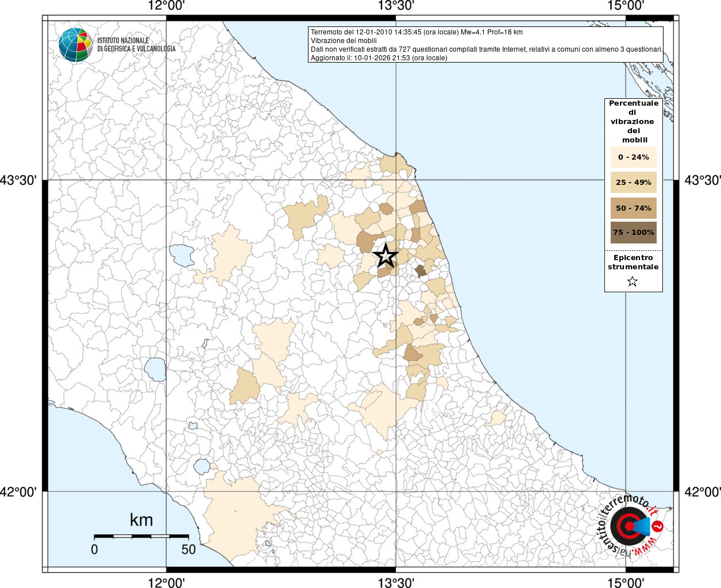Viewport: 721px width, 588px height.
Task: Select the 0 - 24% legend swatch
Action: [633, 157]
